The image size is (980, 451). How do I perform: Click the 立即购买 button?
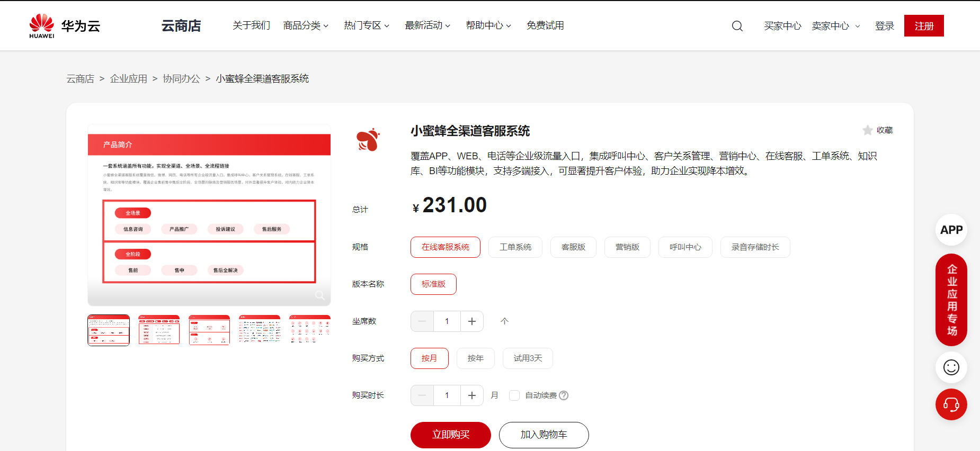(x=450, y=435)
